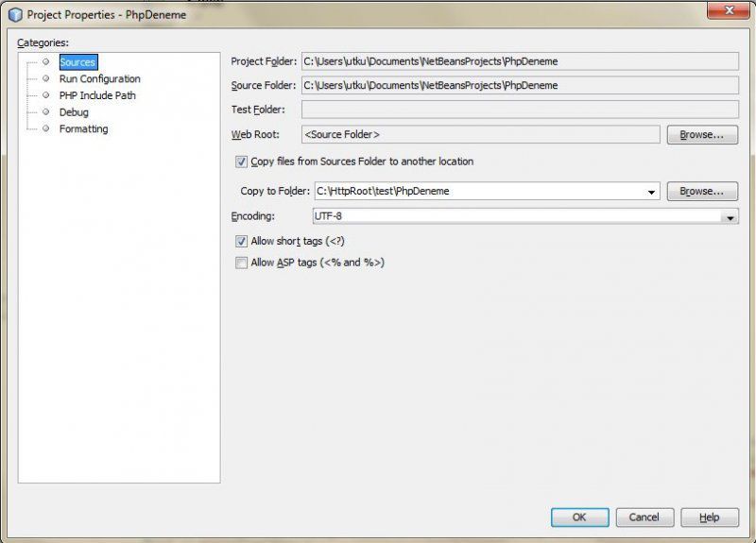This screenshot has width=756, height=543.
Task: Uncheck Copy files from Sources Folder option
Action: click(x=241, y=161)
